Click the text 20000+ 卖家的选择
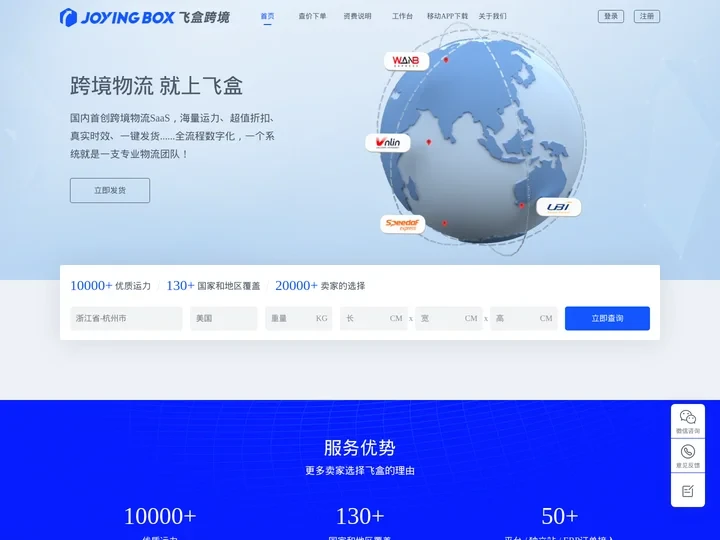The image size is (720, 540). (320, 286)
